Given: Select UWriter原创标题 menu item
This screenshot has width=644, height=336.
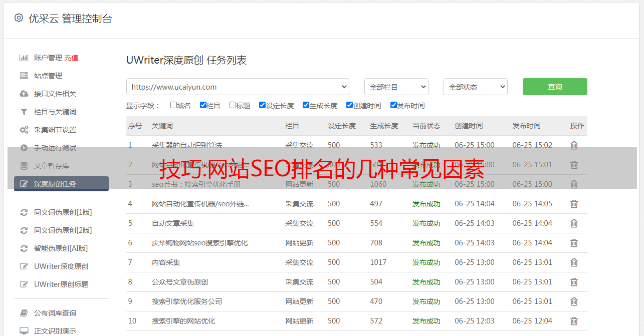Looking at the screenshot, I should (61, 284).
